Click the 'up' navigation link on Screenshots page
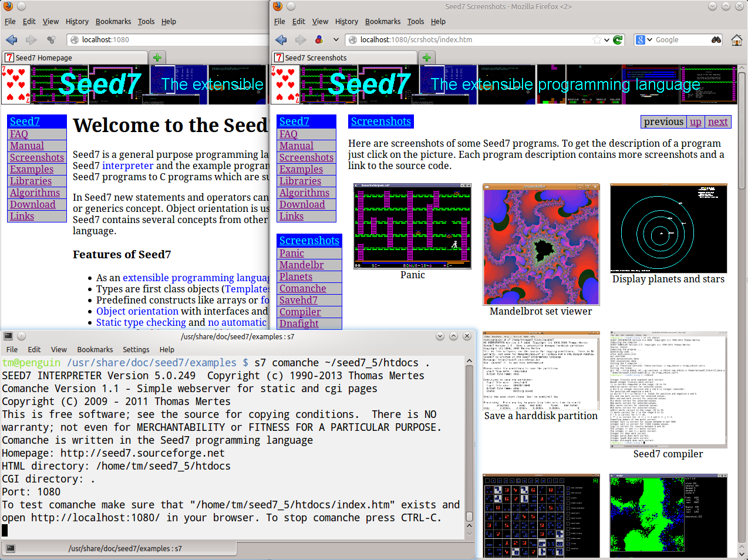The image size is (748, 560). tap(696, 122)
